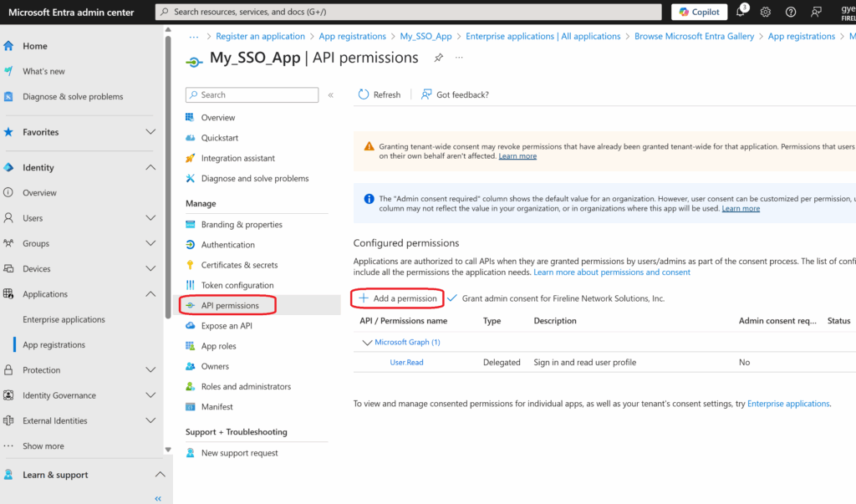The width and height of the screenshot is (856, 504).
Task: Click the Quickstart cloud icon
Action: 190,138
